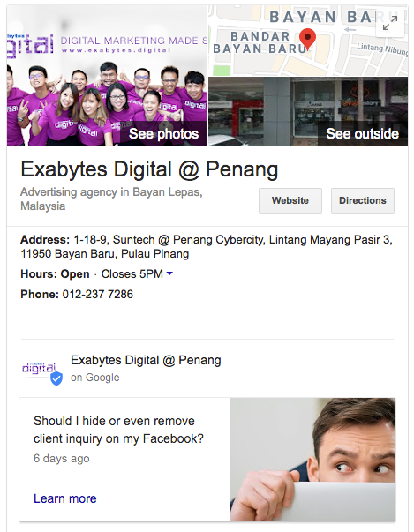Select the Bandar Bayan Baru map label
414x532 pixels.
point(260,42)
